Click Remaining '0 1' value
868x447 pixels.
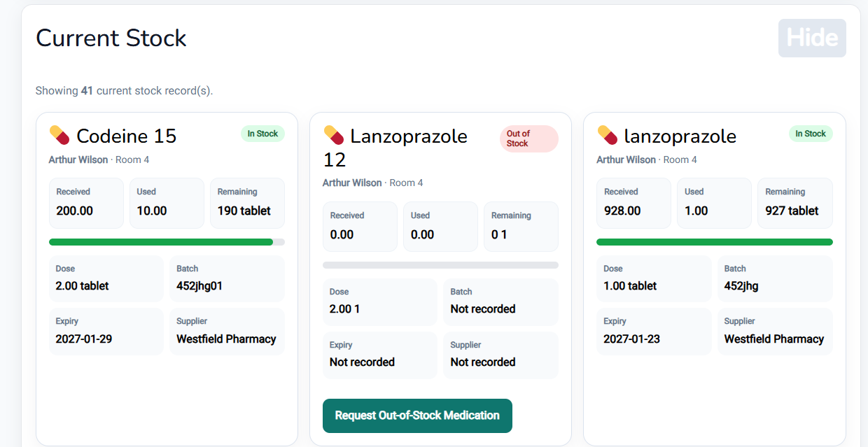[499, 234]
